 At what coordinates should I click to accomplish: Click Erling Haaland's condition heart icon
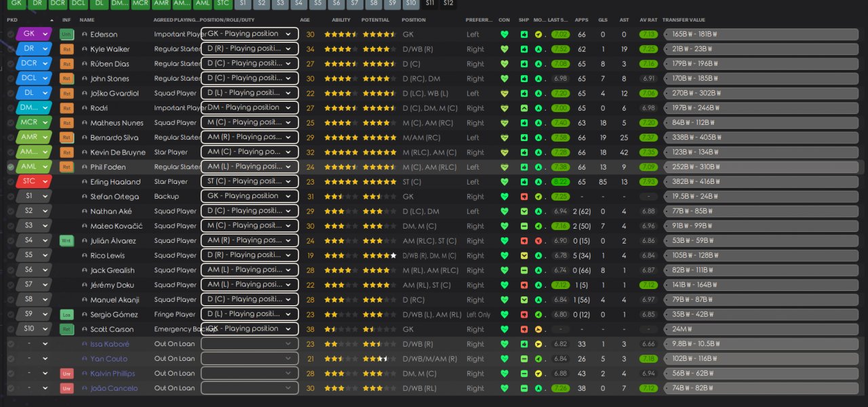coord(504,182)
